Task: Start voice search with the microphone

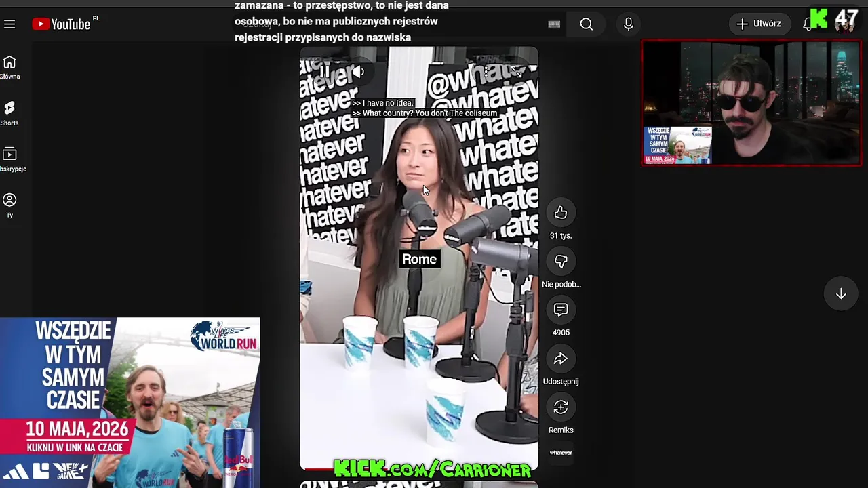Action: (x=629, y=24)
